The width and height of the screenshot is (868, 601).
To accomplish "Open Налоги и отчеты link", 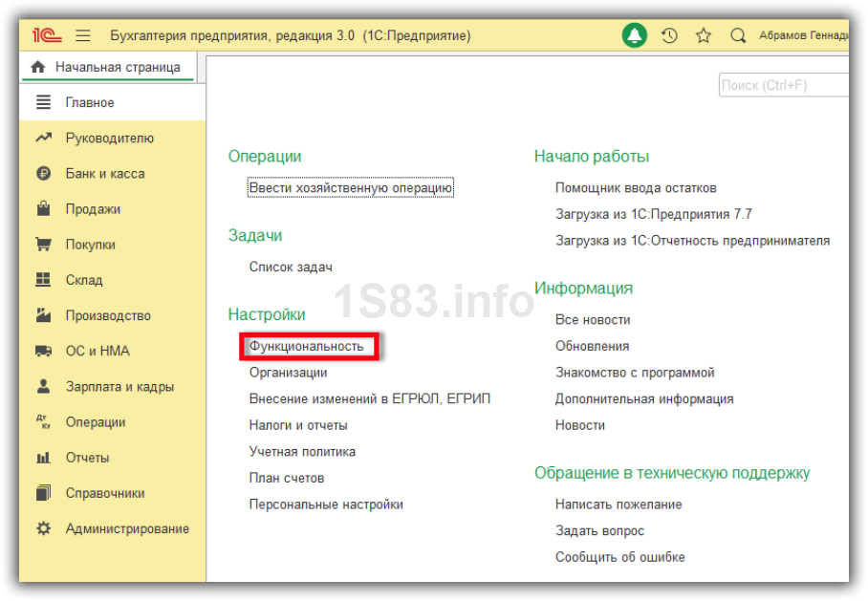I will pos(298,425).
